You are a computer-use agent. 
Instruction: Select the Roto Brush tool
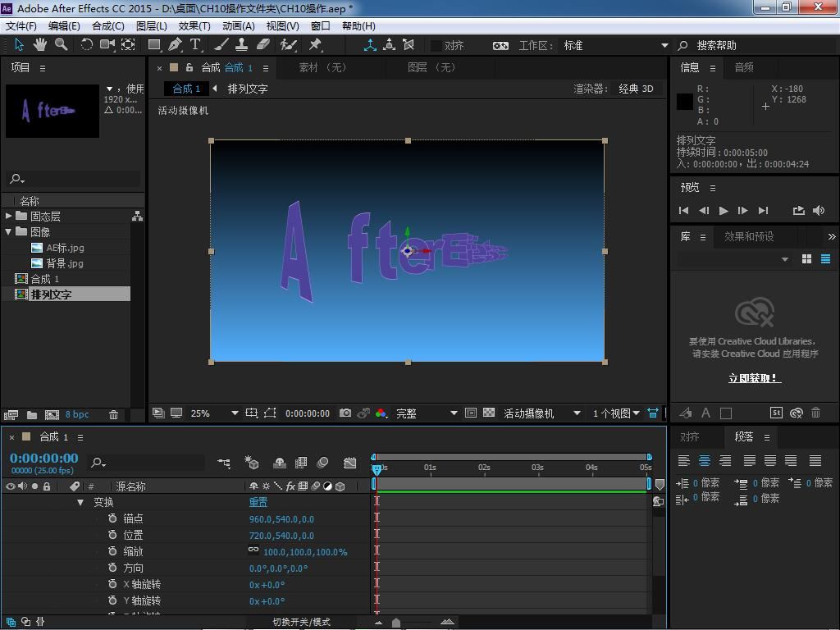(x=288, y=45)
